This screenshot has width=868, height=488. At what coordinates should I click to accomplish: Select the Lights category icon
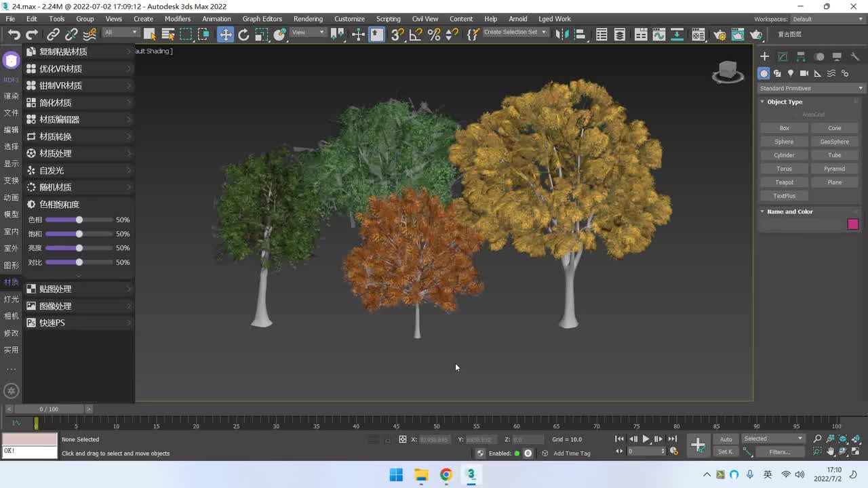tap(791, 73)
